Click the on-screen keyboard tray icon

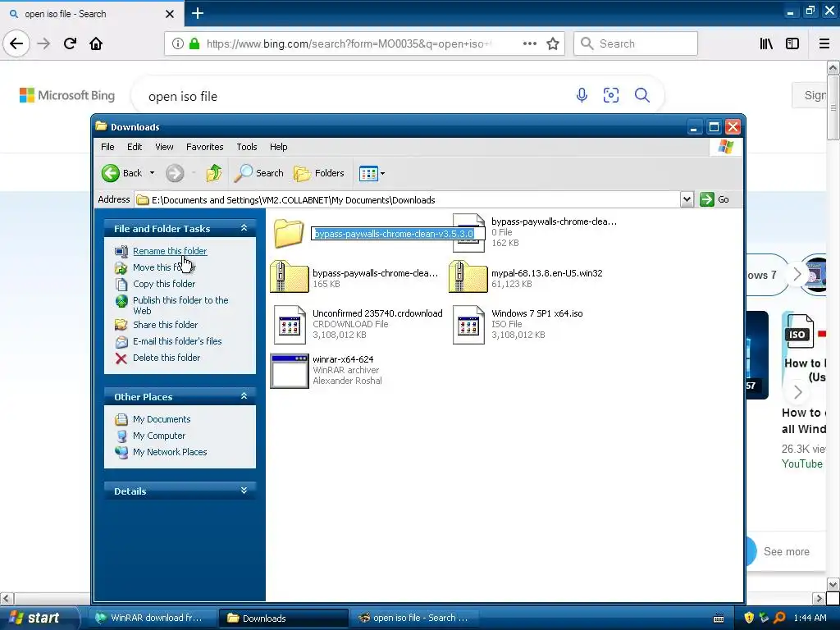tap(719, 619)
